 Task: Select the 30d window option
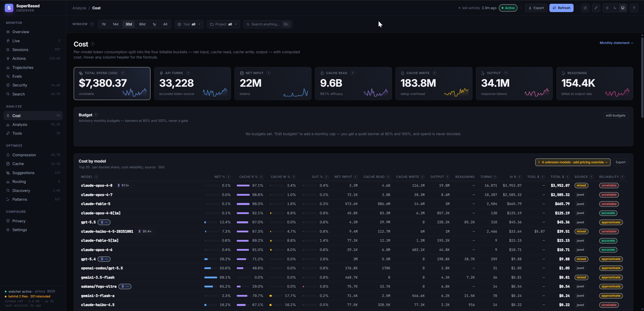coord(129,24)
